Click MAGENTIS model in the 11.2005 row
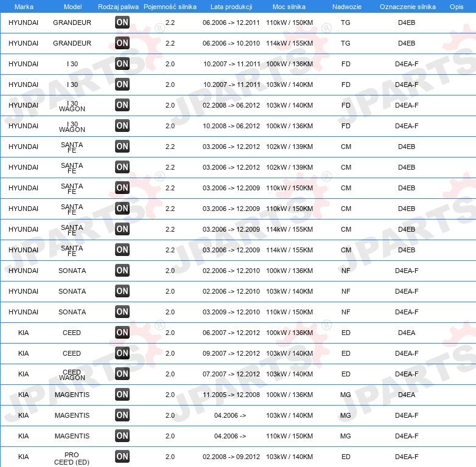 [x=72, y=395]
